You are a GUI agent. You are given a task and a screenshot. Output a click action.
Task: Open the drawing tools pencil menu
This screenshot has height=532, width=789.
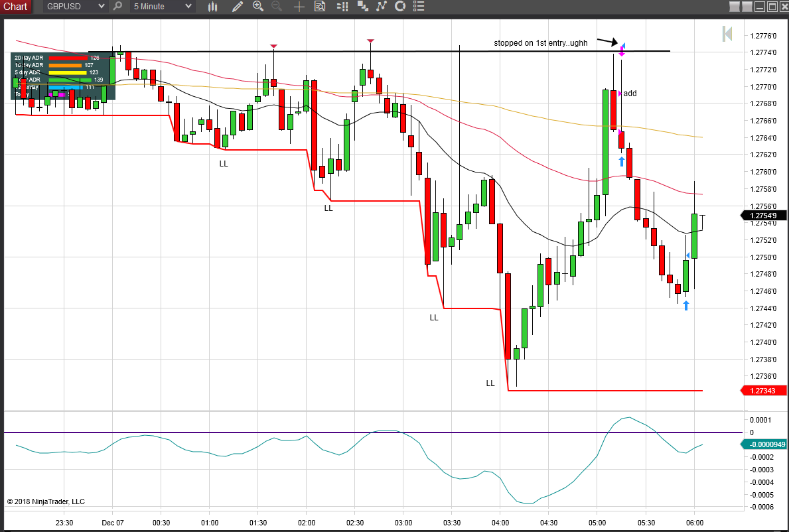(238, 7)
